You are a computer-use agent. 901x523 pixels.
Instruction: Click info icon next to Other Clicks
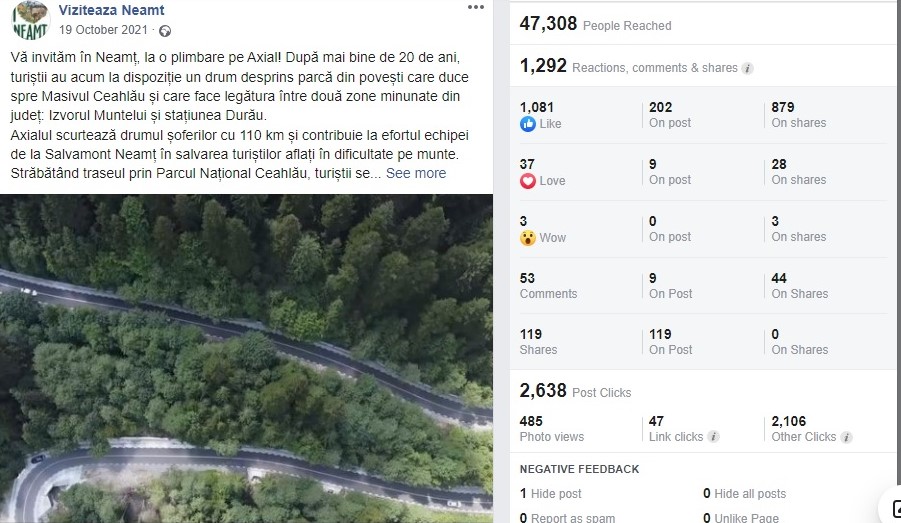click(846, 437)
